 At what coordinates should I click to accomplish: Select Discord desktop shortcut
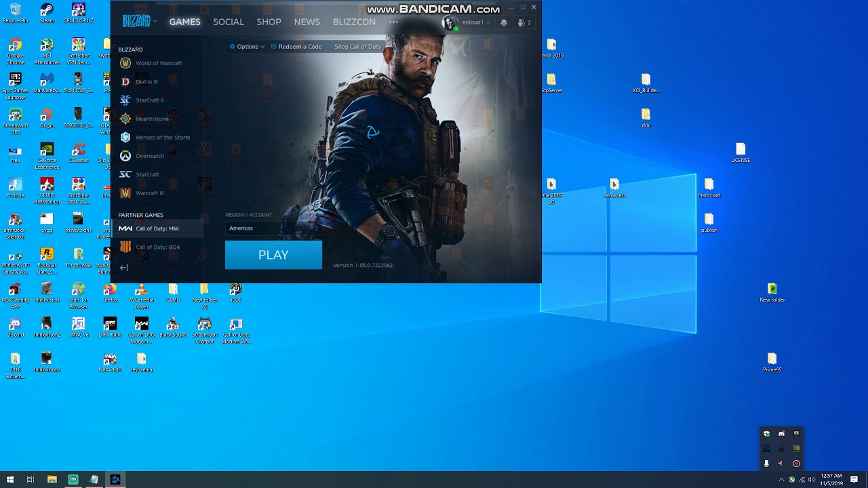coord(15,327)
